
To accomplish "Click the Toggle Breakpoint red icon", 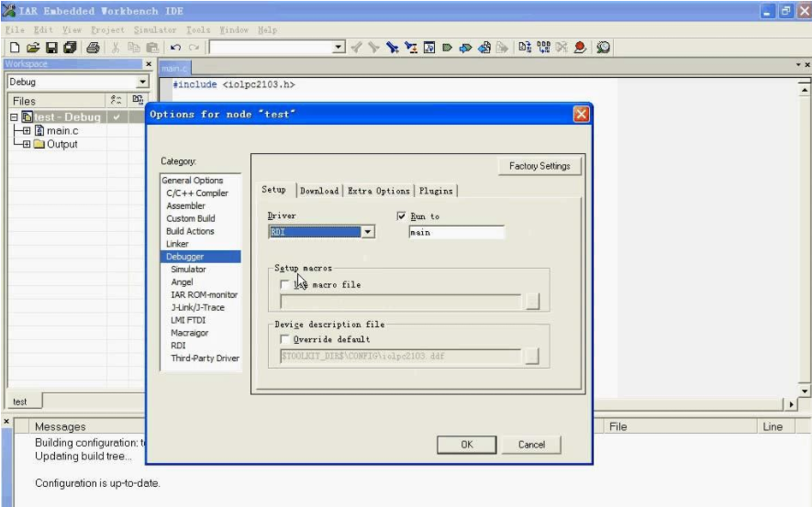I will click(x=580, y=48).
